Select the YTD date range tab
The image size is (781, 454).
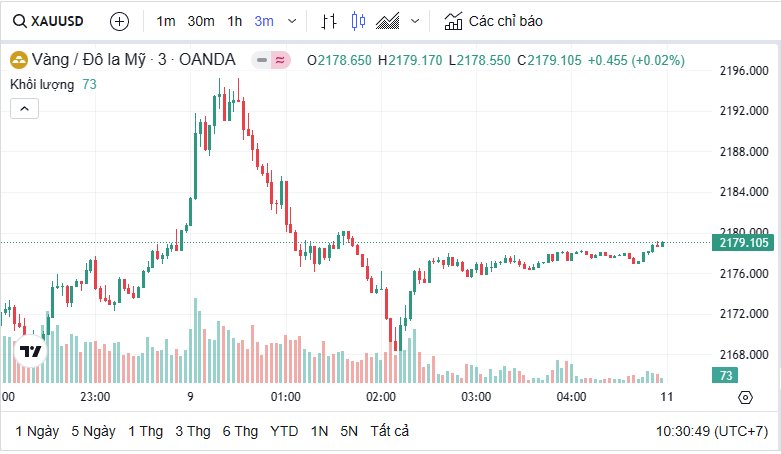(x=284, y=431)
